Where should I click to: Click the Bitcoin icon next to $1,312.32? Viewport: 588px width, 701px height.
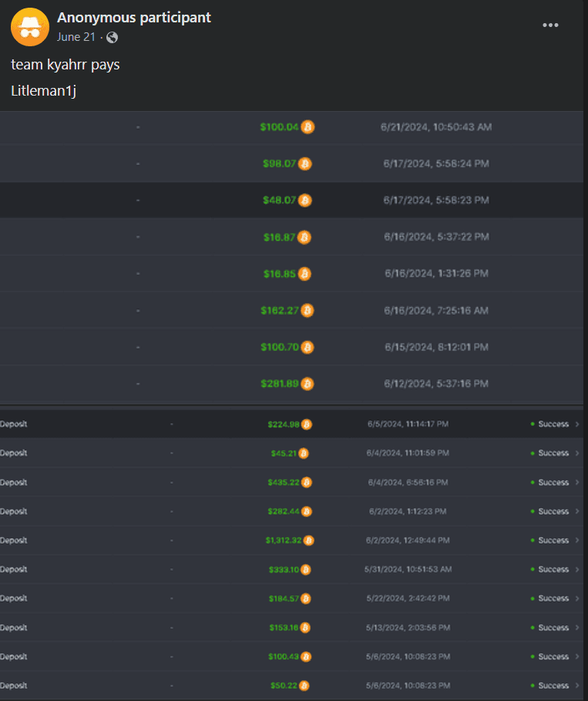pos(308,541)
